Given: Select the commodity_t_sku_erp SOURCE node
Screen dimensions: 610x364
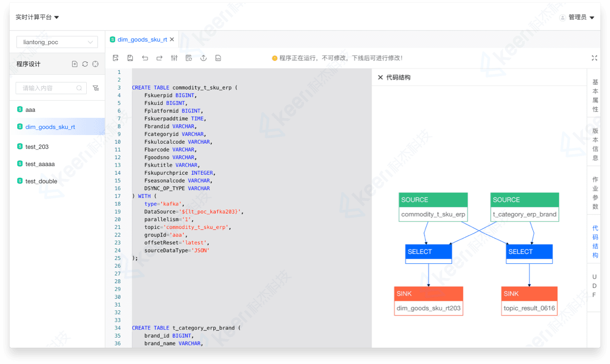Looking at the screenshot, I should [x=433, y=207].
